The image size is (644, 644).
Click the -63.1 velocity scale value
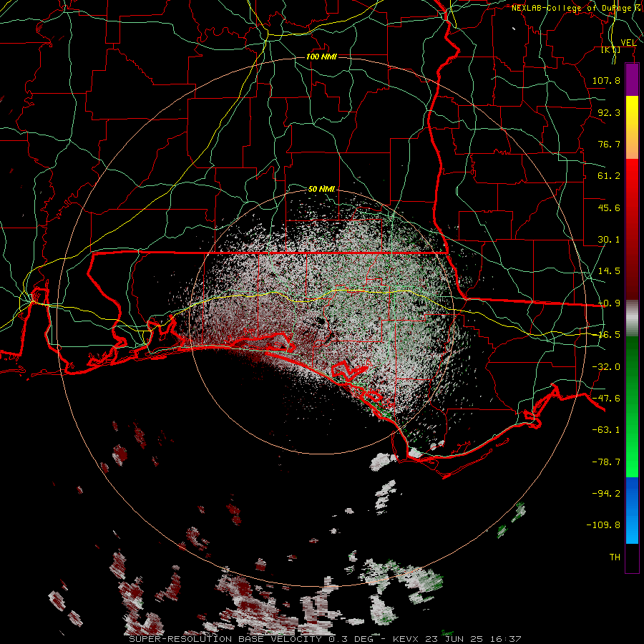606,430
